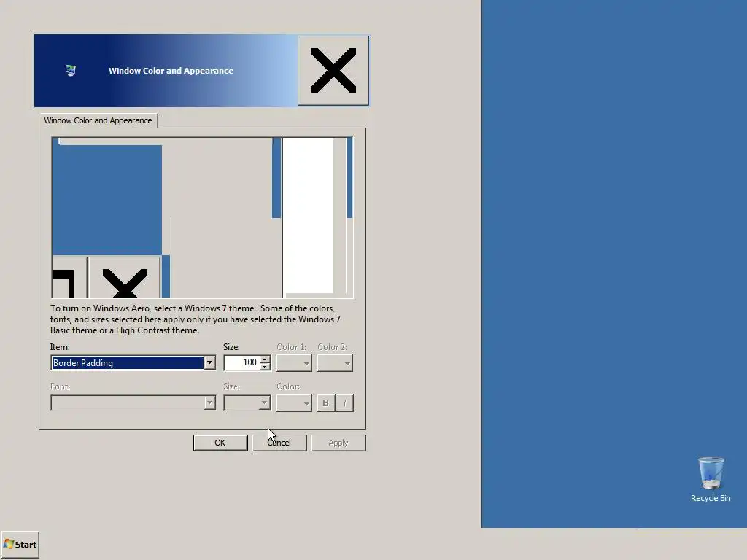Open the Color 1 swatch dropdown

[294, 363]
